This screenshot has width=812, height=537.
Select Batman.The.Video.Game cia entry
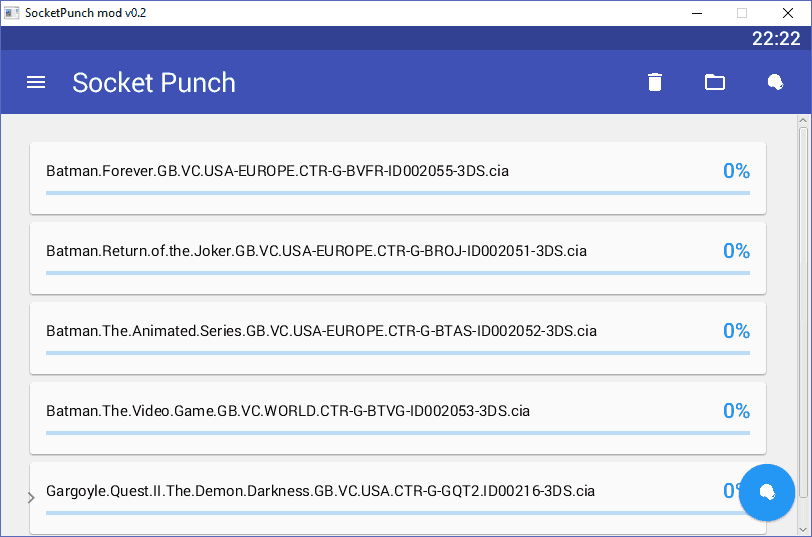click(x=398, y=418)
